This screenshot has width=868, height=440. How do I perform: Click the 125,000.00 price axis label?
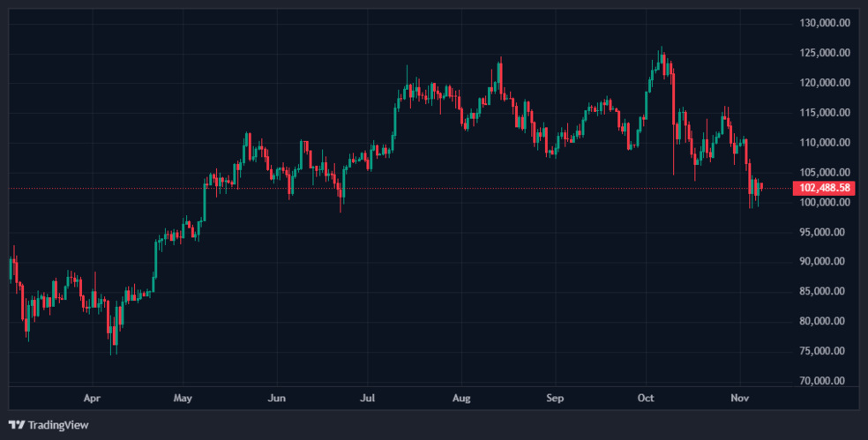point(825,53)
